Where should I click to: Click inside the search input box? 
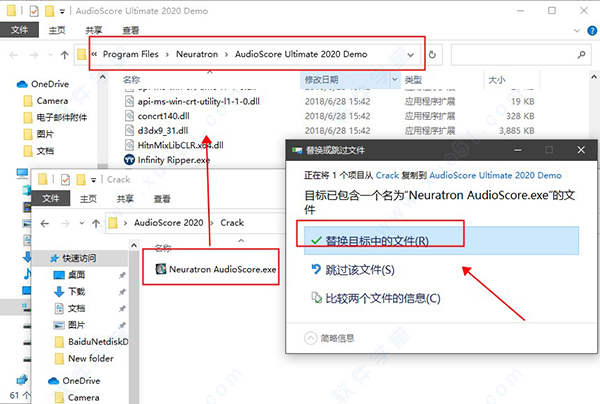click(513, 55)
